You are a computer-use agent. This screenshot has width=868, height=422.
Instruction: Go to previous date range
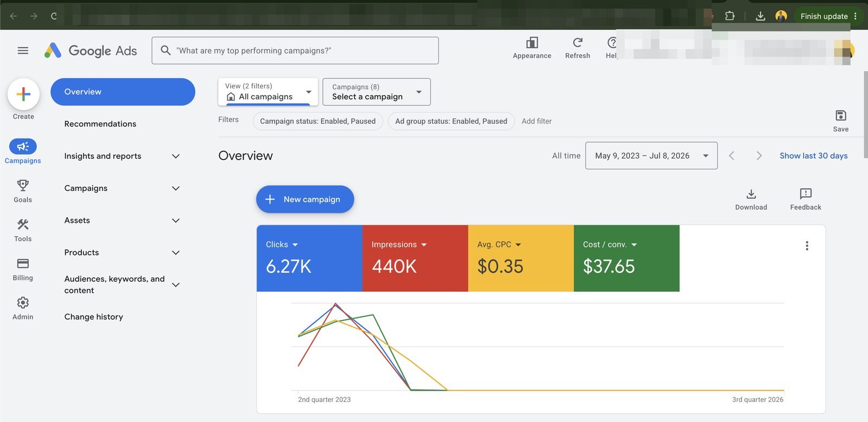point(731,156)
